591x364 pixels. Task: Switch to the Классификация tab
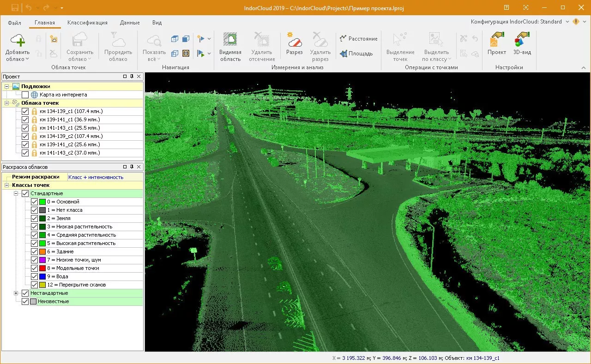coord(87,23)
